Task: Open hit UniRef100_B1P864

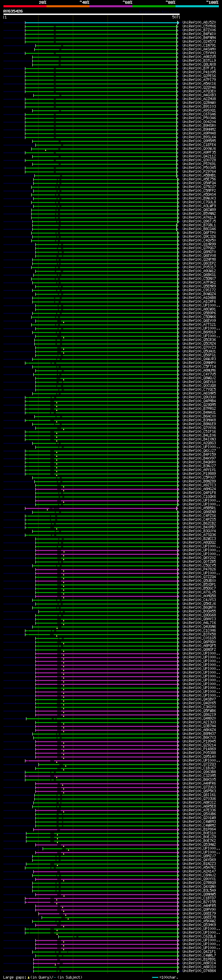Action: pyautogui.click(x=199, y=829)
